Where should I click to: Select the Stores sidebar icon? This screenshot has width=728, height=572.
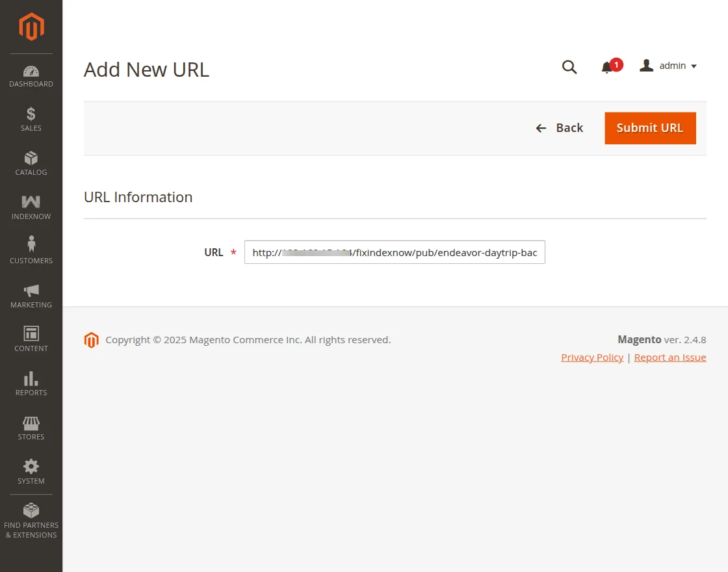[x=31, y=428]
